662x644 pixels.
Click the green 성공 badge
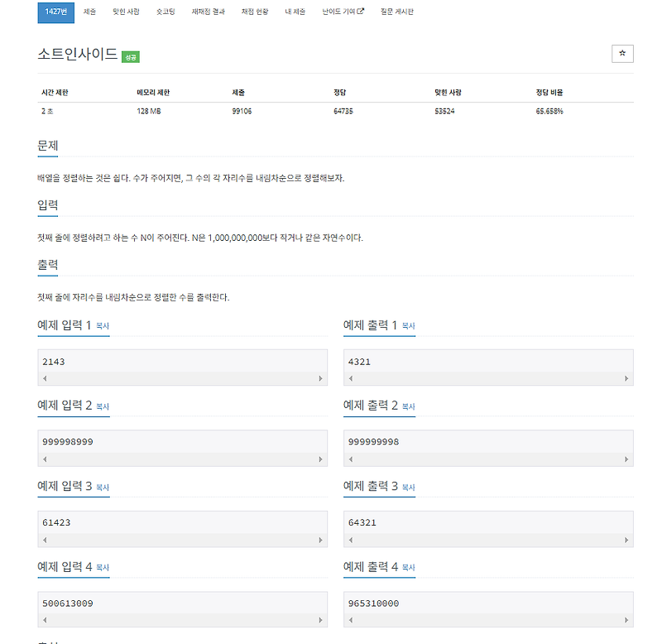(x=131, y=57)
